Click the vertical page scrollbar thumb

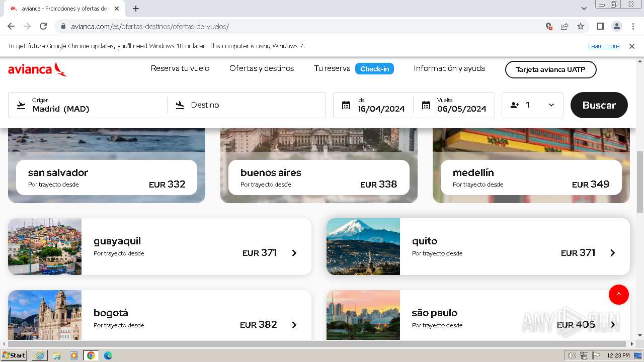pyautogui.click(x=640, y=182)
